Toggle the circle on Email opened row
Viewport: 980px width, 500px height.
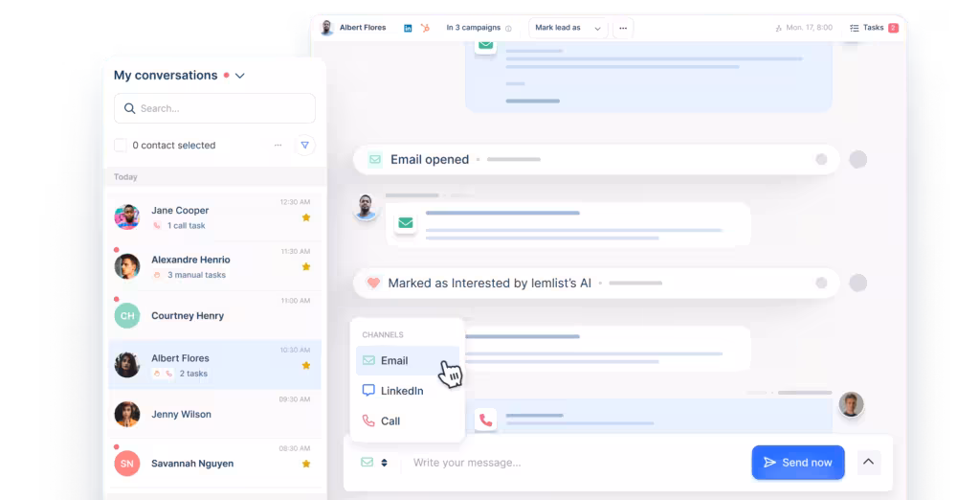[821, 160]
